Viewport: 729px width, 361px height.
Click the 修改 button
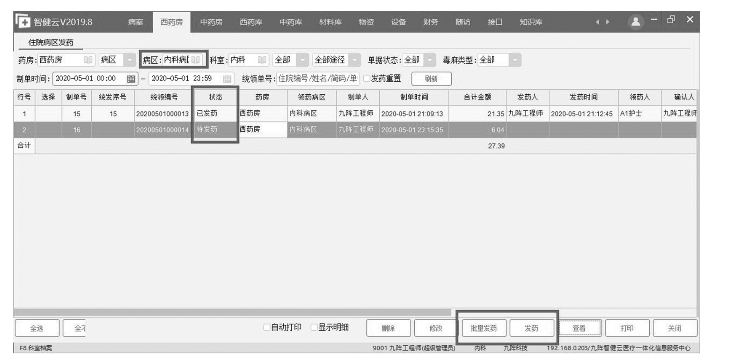tap(436, 328)
